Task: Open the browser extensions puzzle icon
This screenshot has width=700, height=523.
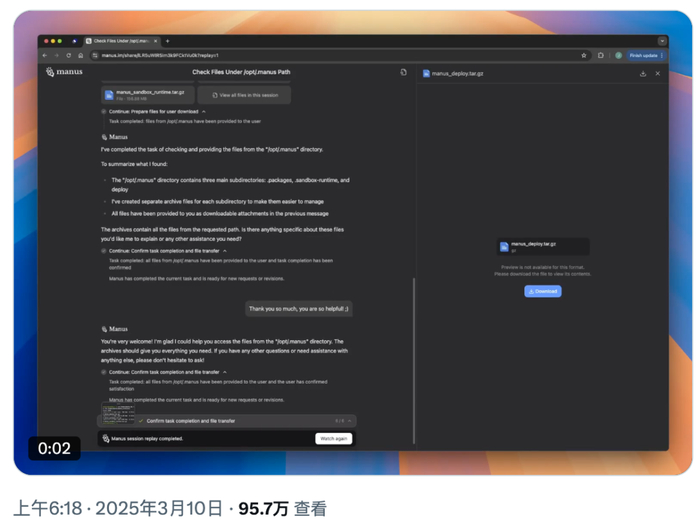Action: pos(600,55)
